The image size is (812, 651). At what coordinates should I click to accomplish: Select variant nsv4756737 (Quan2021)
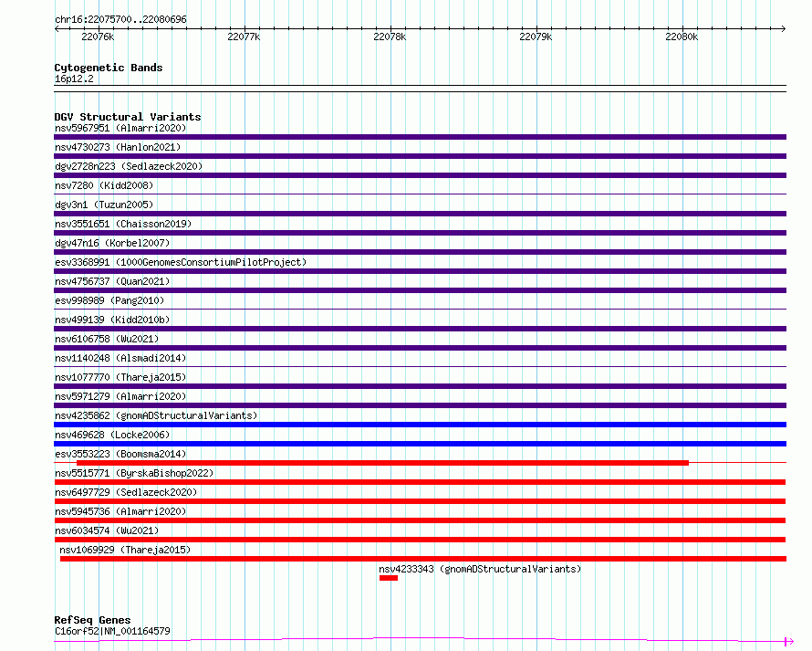pyautogui.click(x=112, y=281)
